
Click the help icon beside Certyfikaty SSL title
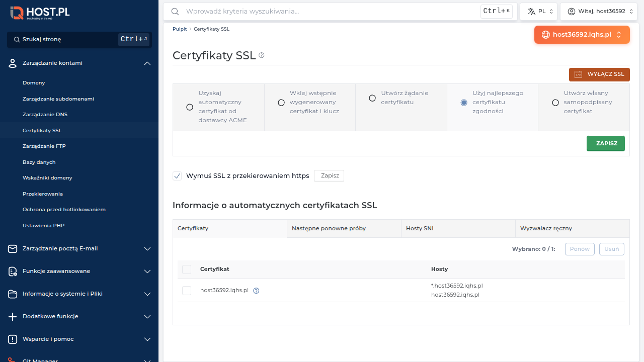pyautogui.click(x=262, y=55)
